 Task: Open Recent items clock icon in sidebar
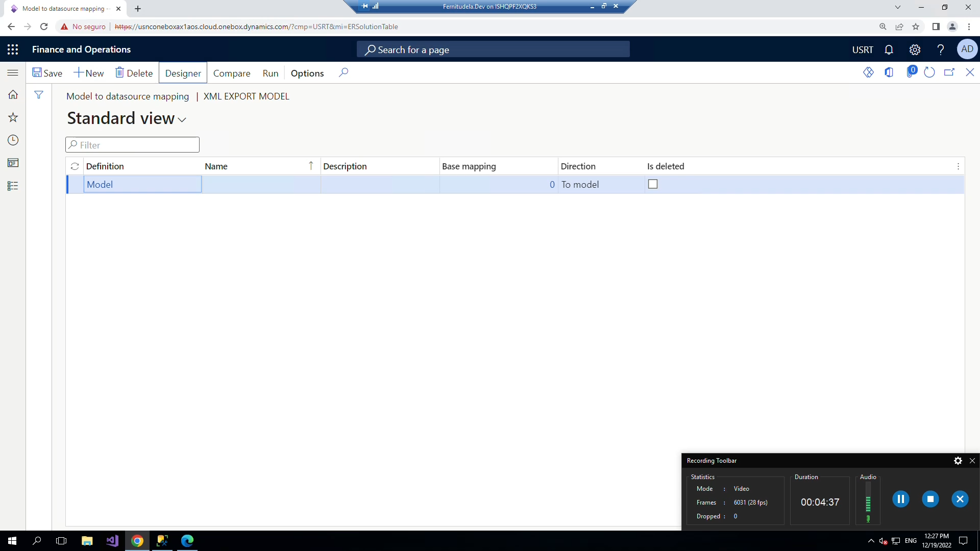13,140
